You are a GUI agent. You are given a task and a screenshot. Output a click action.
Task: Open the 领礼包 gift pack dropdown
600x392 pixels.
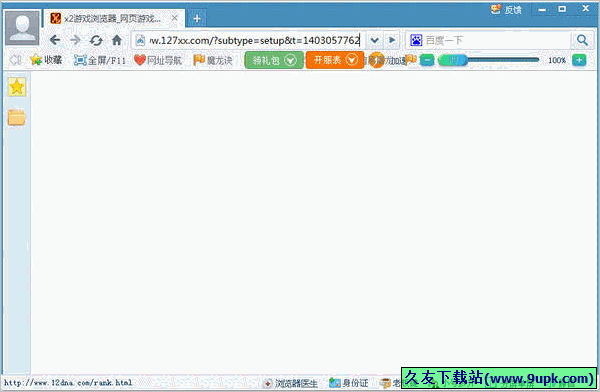tap(274, 60)
